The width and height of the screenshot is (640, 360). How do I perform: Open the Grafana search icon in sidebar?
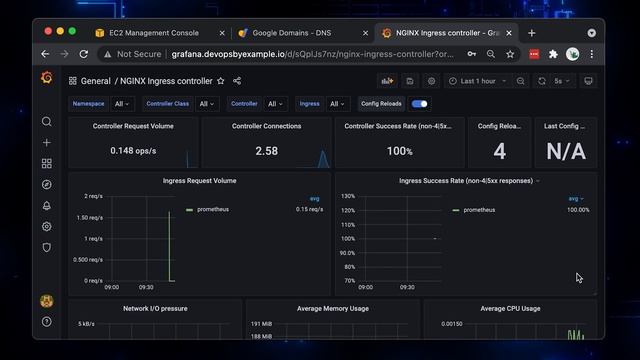pyautogui.click(x=47, y=122)
